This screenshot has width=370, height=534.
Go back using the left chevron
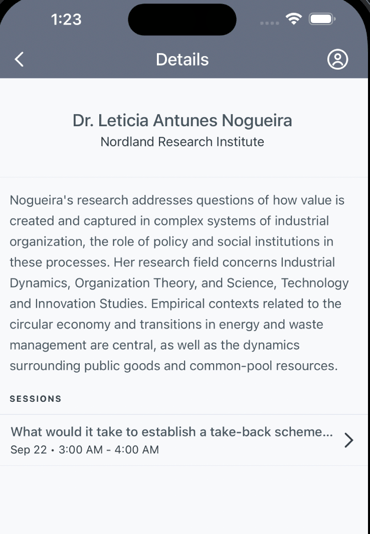pyautogui.click(x=19, y=59)
